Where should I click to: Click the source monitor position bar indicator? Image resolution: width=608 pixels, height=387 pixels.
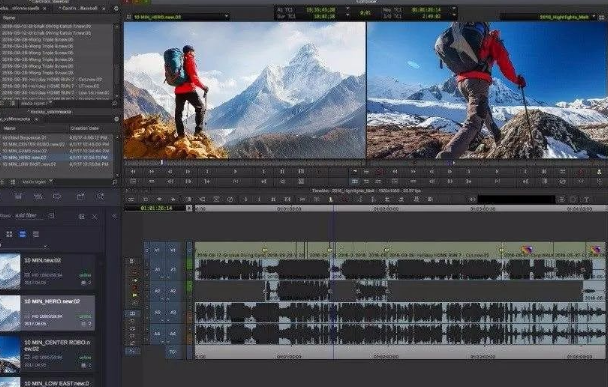tap(162, 162)
